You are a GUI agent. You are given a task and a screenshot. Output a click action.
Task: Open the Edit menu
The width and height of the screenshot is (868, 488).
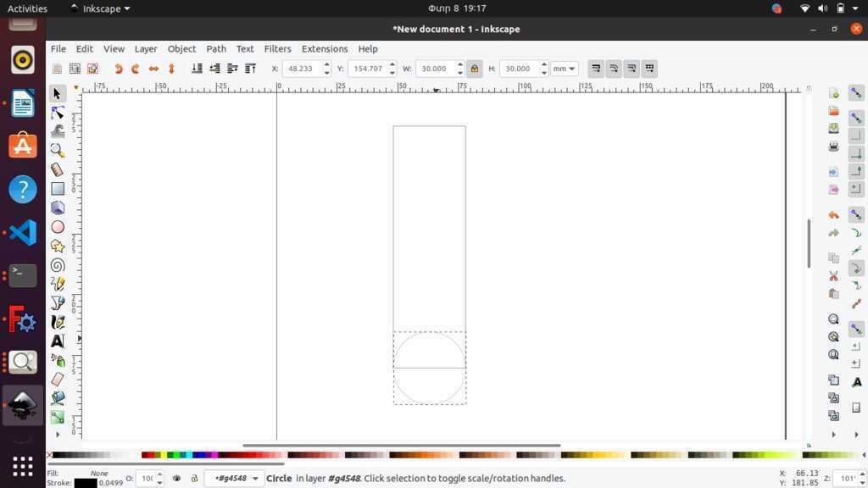tap(84, 48)
